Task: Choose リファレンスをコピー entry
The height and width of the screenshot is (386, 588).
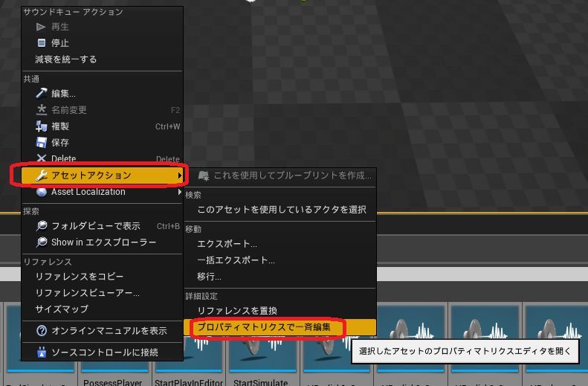Action: [102, 277]
